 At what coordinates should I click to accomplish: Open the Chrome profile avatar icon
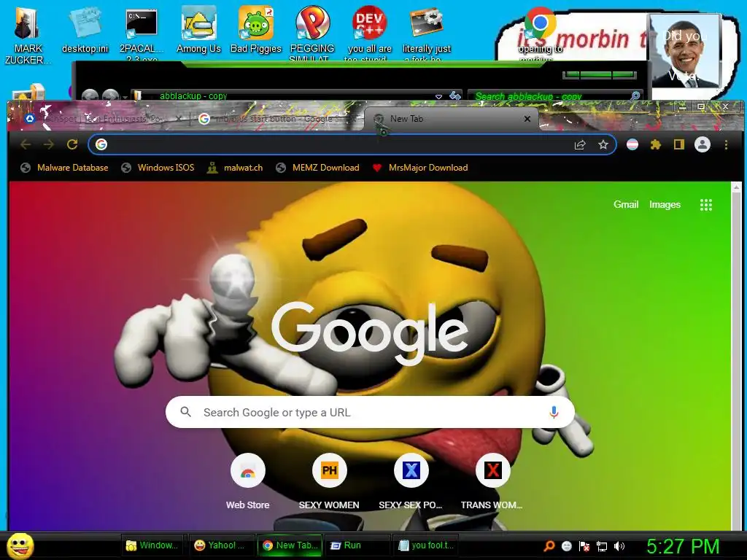[x=703, y=144]
